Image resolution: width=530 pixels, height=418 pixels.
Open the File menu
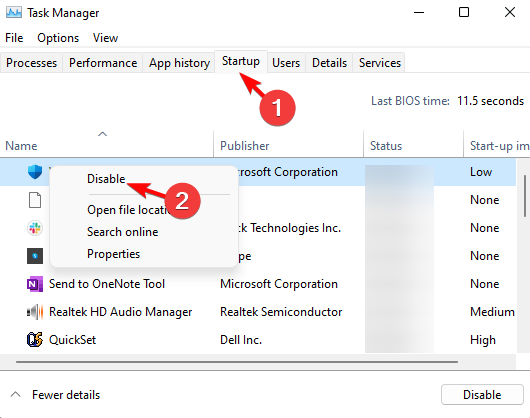pos(14,38)
